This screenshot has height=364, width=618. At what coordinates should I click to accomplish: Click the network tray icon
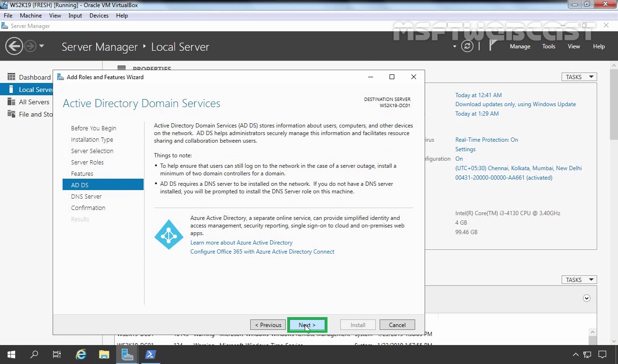click(588, 355)
